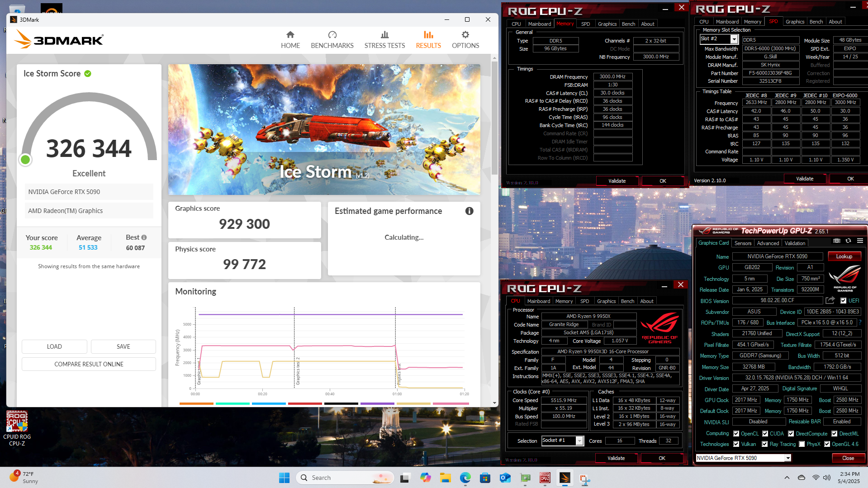
Task: Toggle the CUDA checkbox in GPU-Z
Action: click(x=765, y=434)
